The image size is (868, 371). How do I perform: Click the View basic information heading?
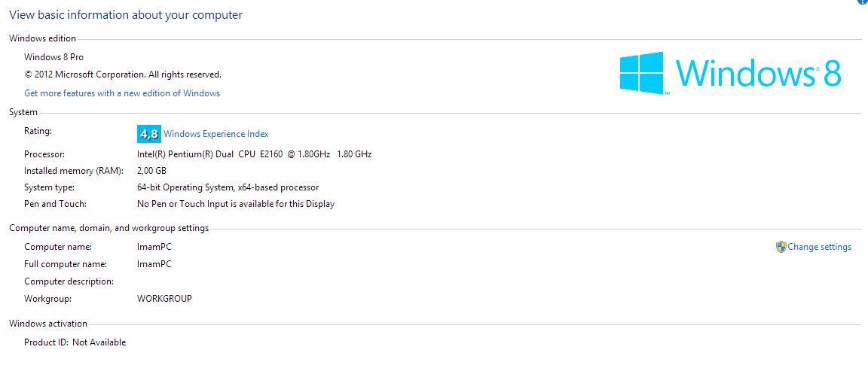point(126,15)
